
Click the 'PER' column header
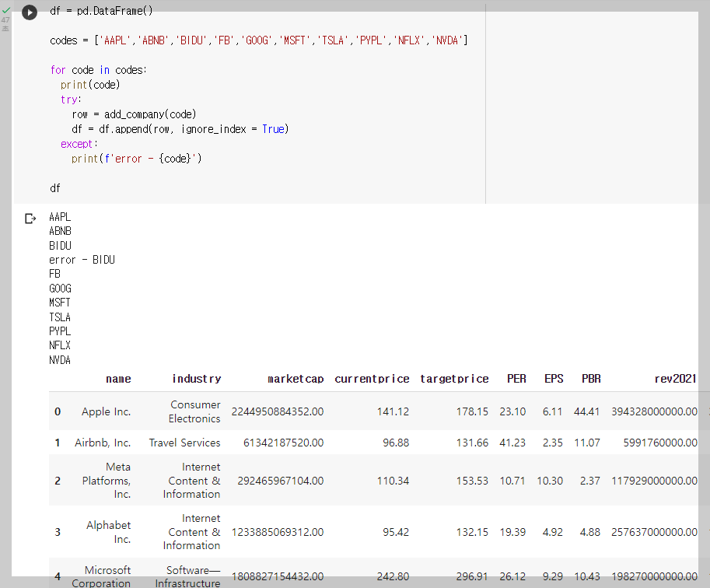[x=516, y=379]
